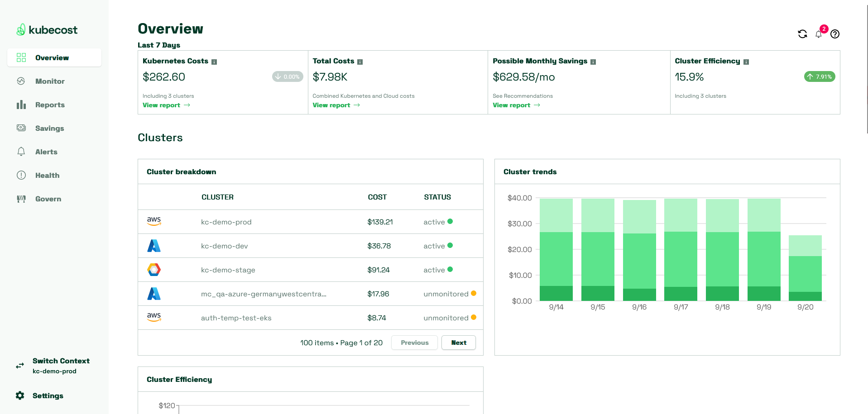Screen dimensions: 868x414
Task: Click the AWS logo for kc-demo-prod
Action: [x=154, y=221]
